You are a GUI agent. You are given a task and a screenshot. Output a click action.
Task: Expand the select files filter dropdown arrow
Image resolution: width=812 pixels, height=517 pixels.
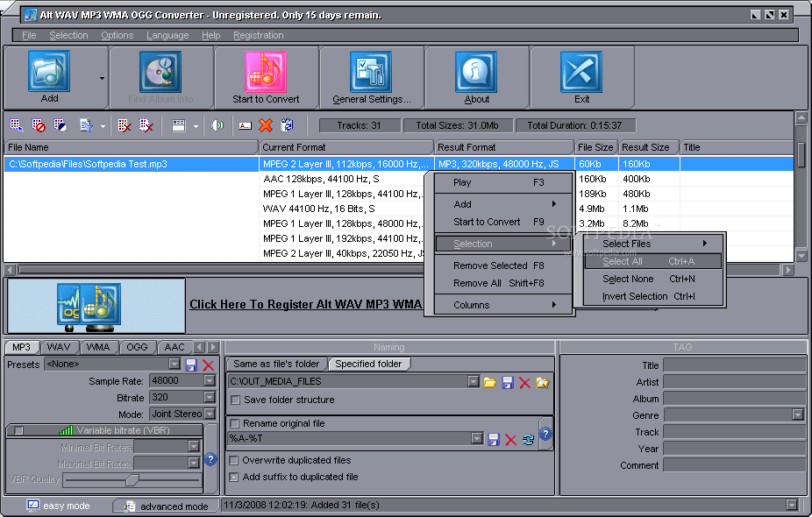coord(103,126)
